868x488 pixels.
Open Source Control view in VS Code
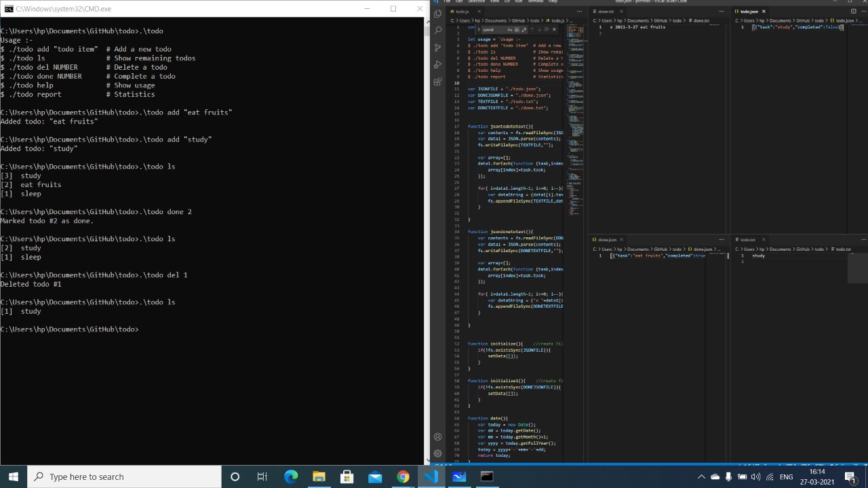click(438, 47)
